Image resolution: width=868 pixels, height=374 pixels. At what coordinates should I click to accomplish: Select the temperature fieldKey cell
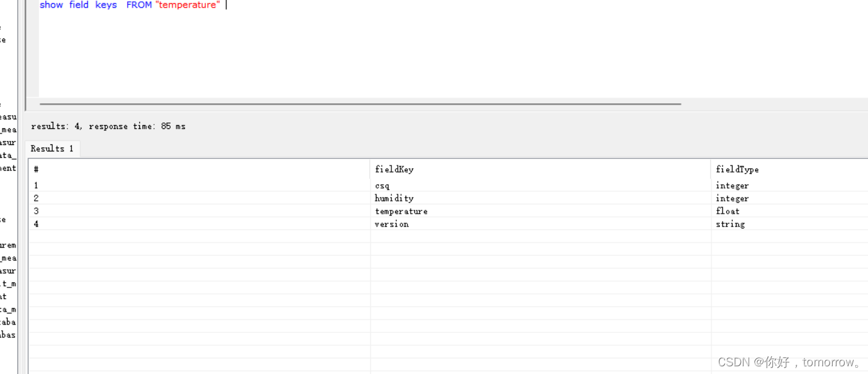(402, 211)
